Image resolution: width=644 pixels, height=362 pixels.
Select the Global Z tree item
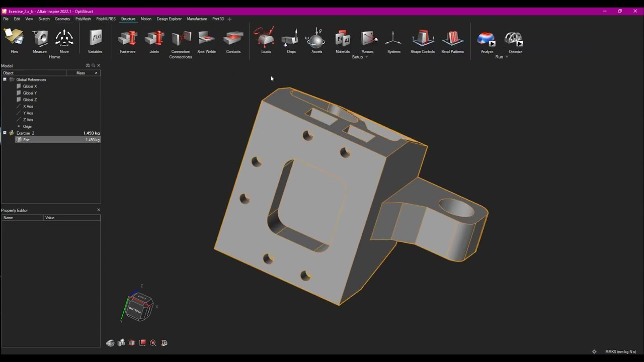[30, 100]
